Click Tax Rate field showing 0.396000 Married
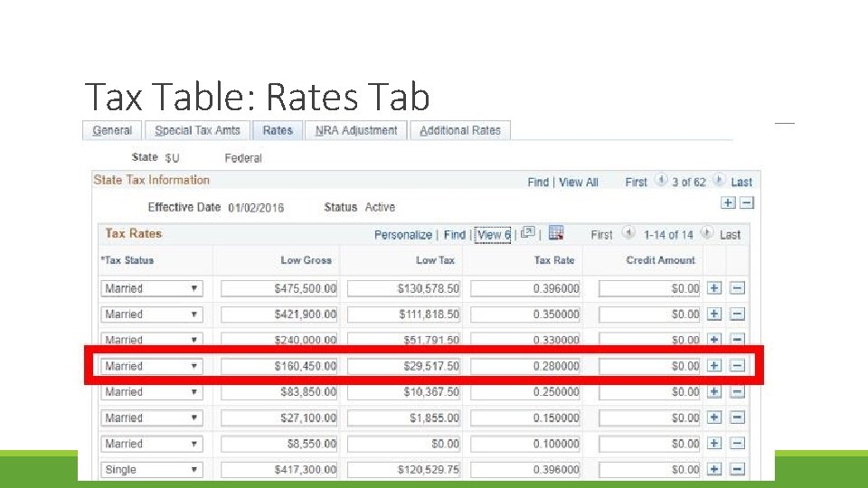This screenshot has height=488, width=868. [524, 288]
